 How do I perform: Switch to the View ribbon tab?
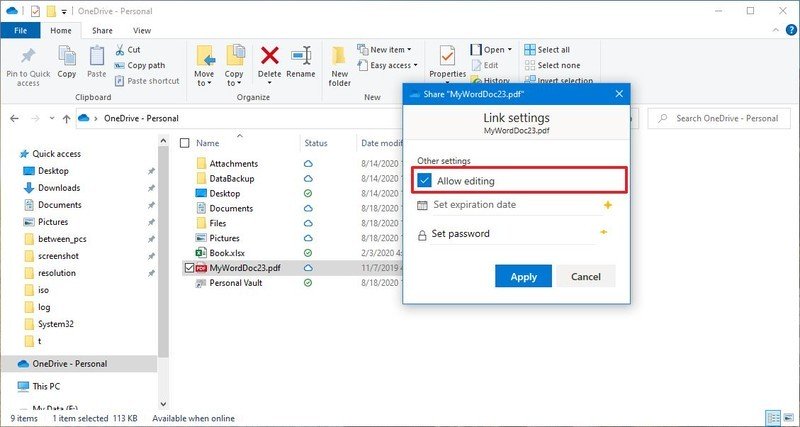[x=142, y=31]
